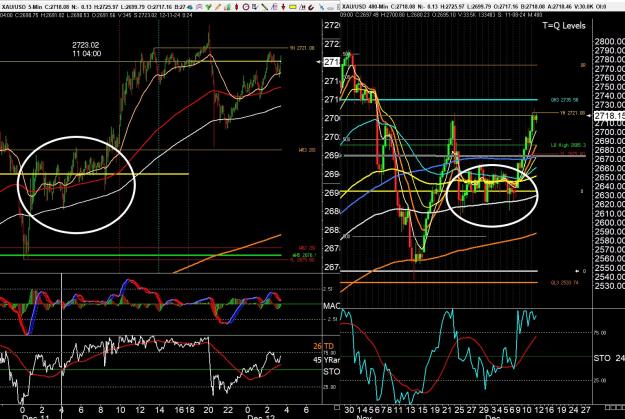This screenshot has width=625, height=419.
Task: Click the blue fish-shaped toolbar icon
Action: pos(190,7)
